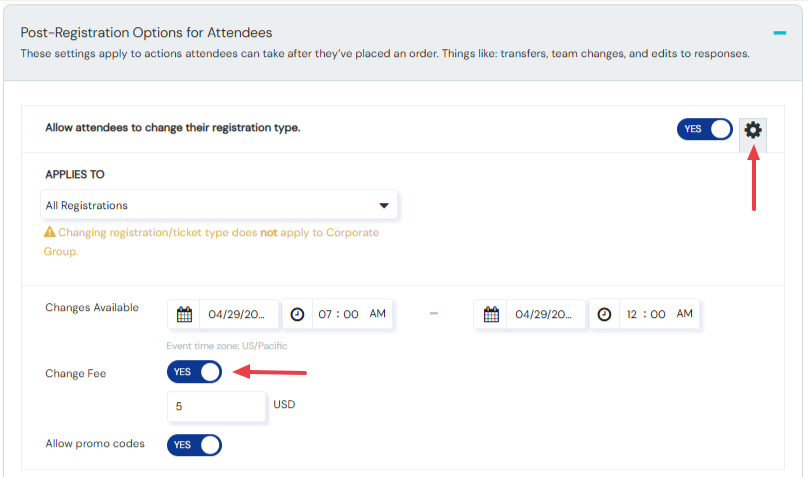The image size is (808, 477).
Task: Turn off Allow promo codes toggle
Action: coord(194,445)
